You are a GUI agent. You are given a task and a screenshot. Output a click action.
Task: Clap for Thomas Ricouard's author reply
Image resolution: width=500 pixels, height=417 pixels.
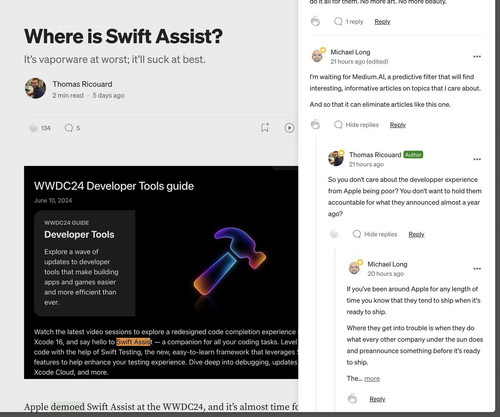(x=334, y=234)
